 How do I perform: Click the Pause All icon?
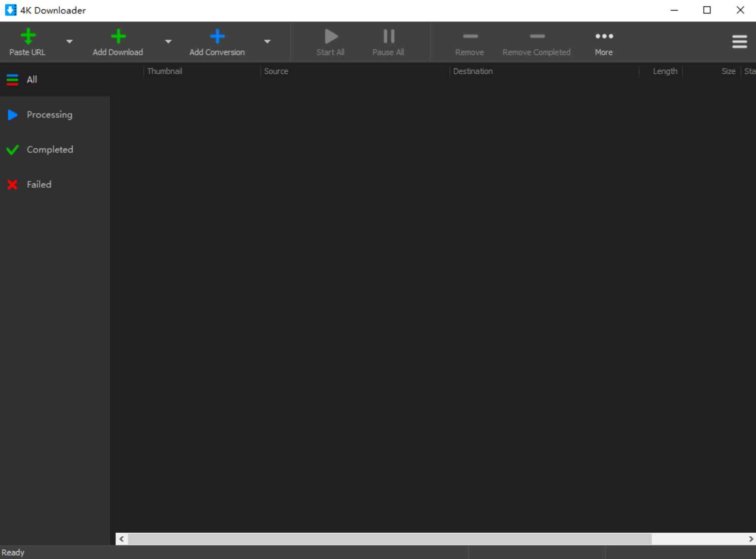click(387, 36)
